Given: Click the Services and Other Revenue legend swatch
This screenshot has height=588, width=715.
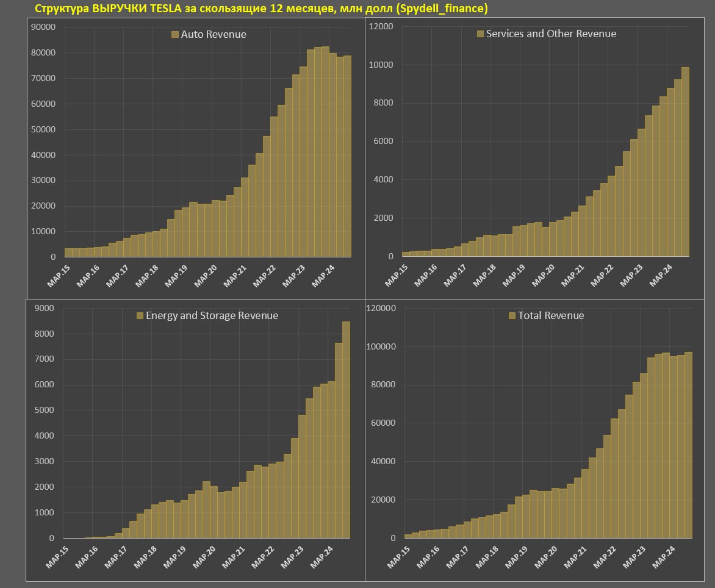Looking at the screenshot, I should coord(480,34).
